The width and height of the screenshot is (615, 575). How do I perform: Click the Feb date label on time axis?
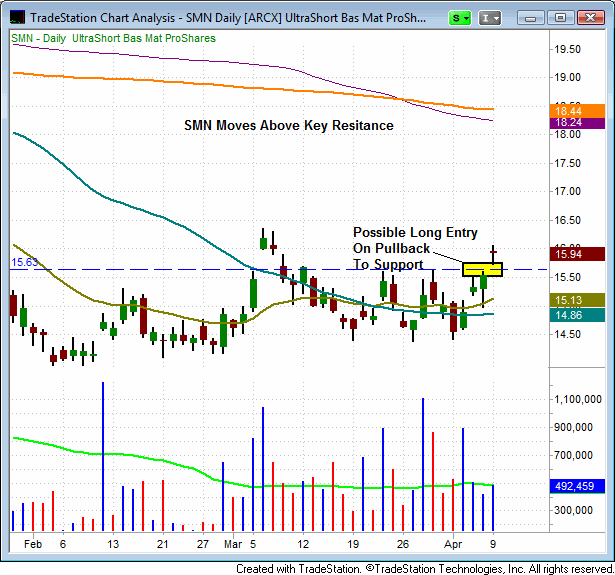tap(33, 544)
